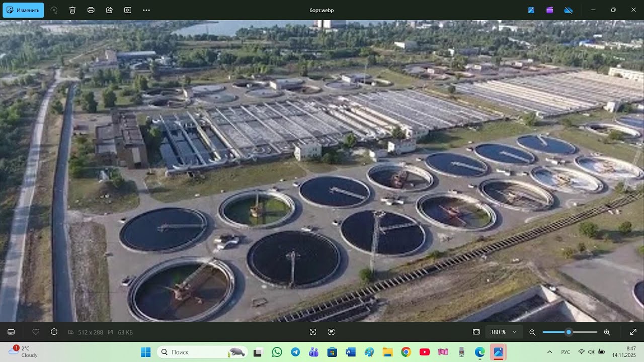Expand the hidden system tray icons chevron
This screenshot has height=362, width=644.
click(x=549, y=352)
